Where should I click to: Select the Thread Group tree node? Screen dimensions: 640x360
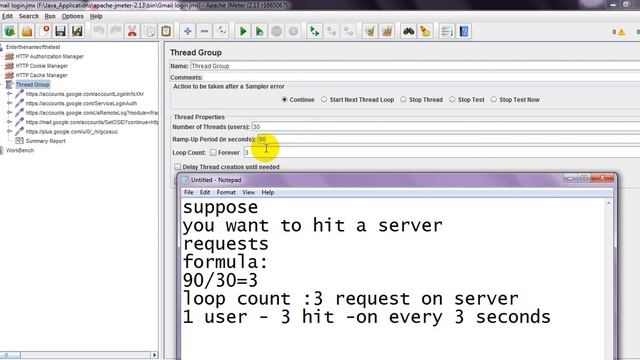click(x=33, y=84)
